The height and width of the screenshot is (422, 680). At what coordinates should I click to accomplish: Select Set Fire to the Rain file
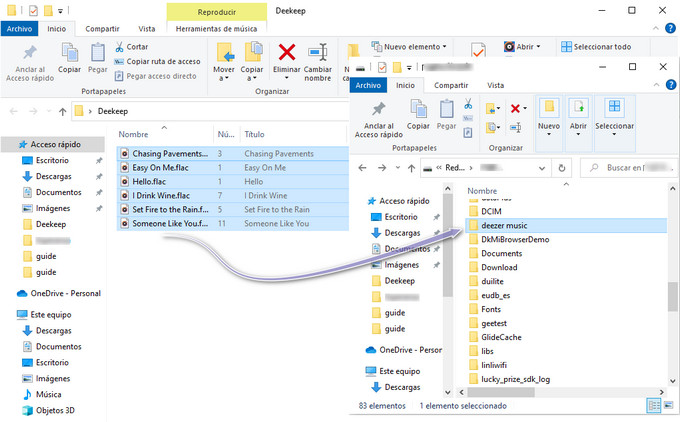coord(232,209)
